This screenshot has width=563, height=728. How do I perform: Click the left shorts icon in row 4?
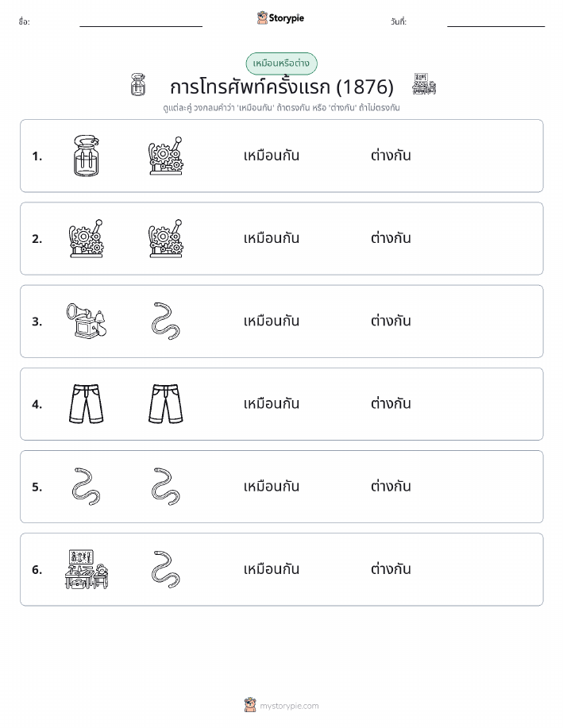click(x=87, y=403)
